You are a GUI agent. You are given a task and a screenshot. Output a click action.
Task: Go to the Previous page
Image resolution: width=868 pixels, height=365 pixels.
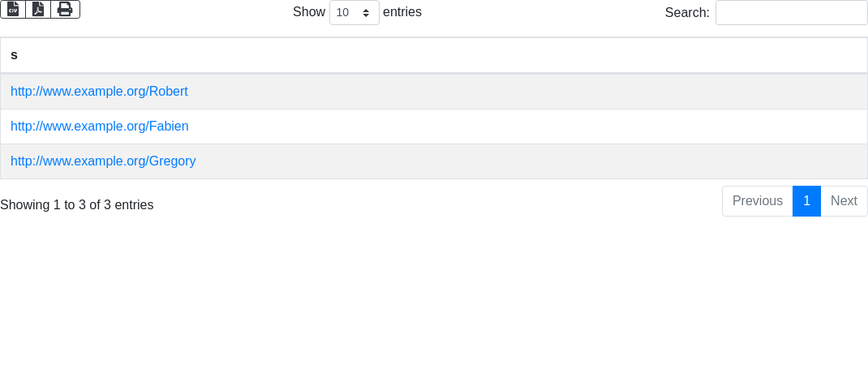point(757,201)
